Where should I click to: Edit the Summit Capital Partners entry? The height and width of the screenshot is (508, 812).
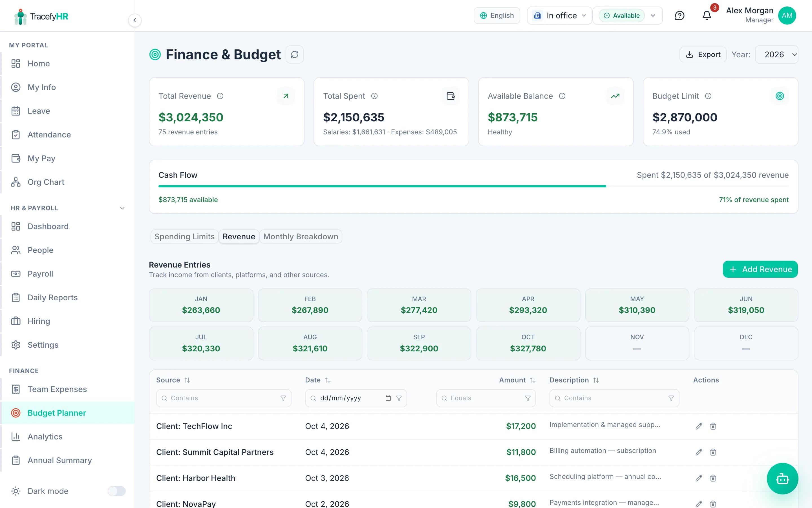(699, 452)
